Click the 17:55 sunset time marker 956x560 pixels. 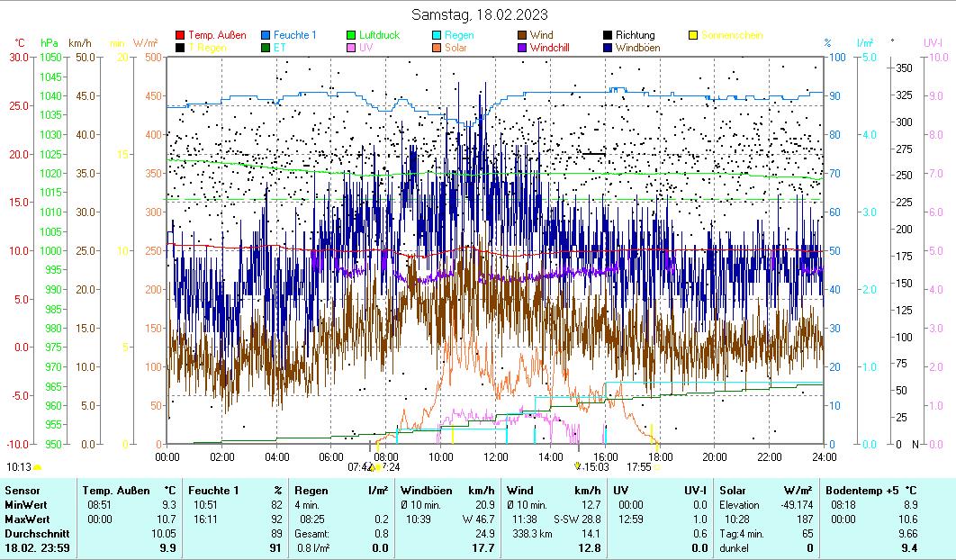[638, 467]
